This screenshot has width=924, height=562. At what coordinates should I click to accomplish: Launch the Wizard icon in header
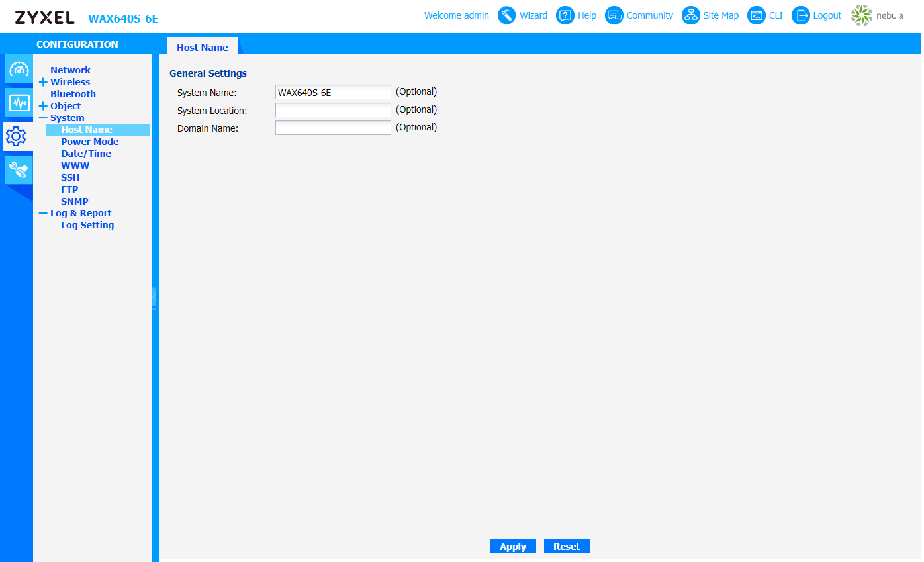tap(507, 15)
